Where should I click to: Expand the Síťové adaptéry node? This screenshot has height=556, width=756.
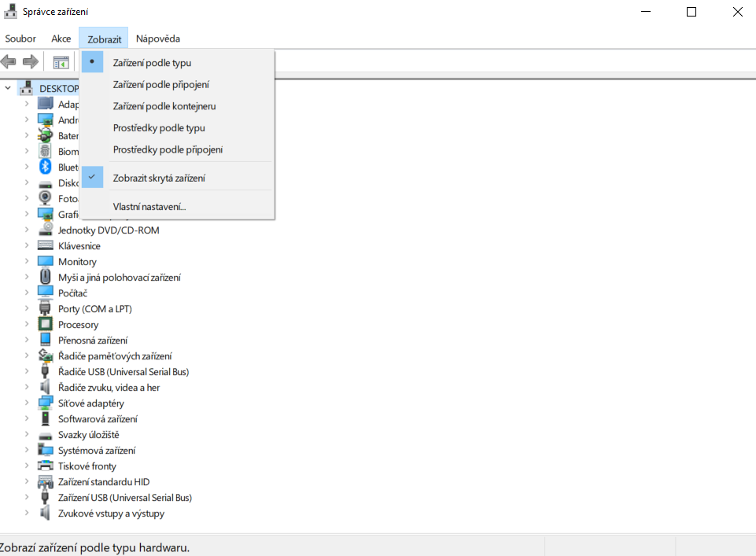[x=27, y=403]
